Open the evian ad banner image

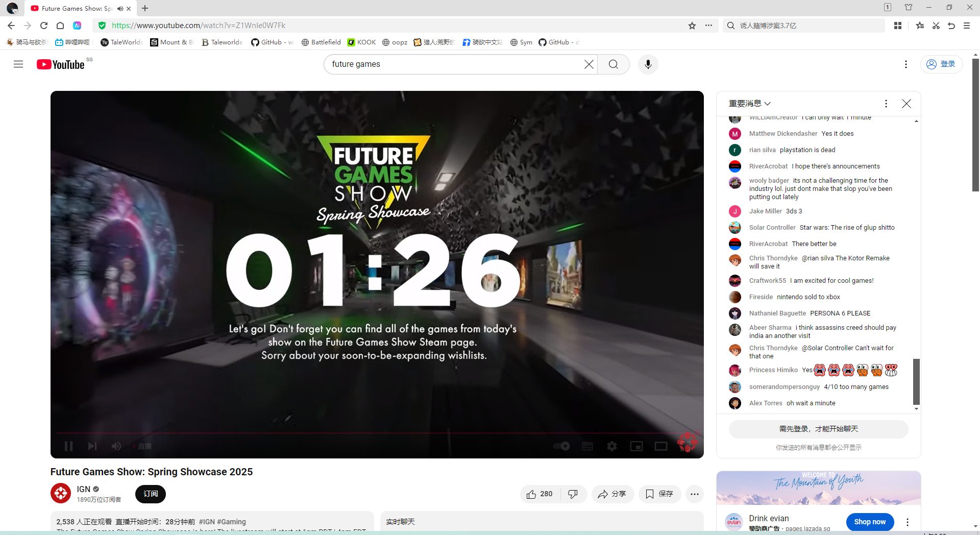click(819, 488)
